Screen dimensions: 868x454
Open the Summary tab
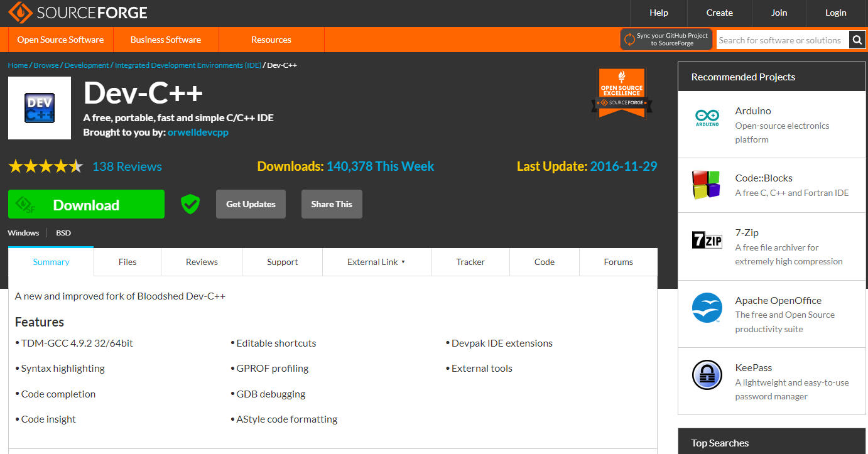(51, 262)
